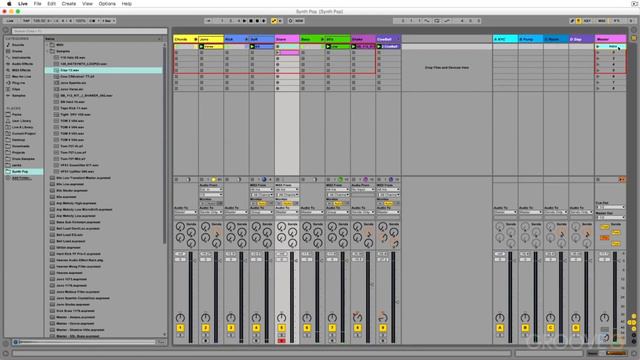Click the Preview/Cue volume knob on Master
The height and width of the screenshot is (360, 640).
pos(606,338)
